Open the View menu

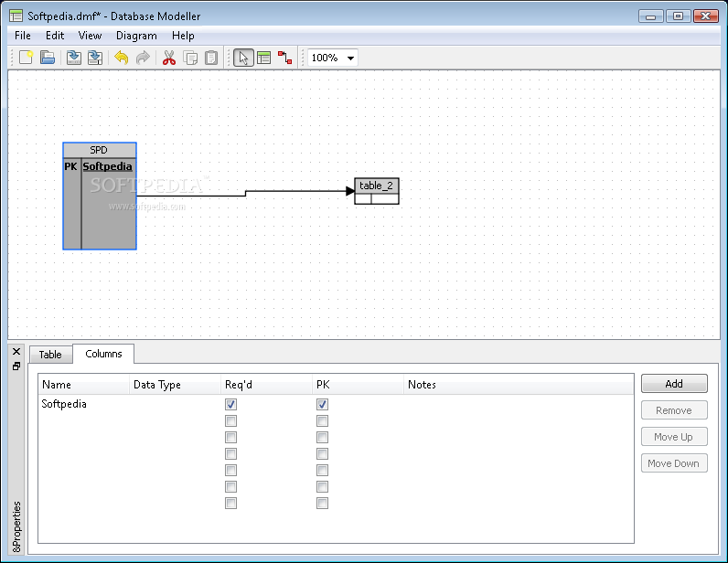point(90,36)
